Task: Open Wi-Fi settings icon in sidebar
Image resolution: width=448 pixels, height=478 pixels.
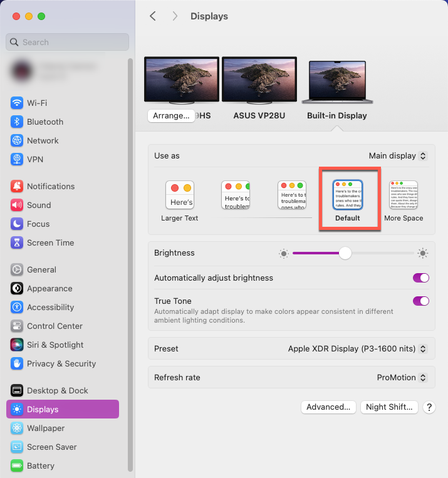Action: [x=17, y=103]
